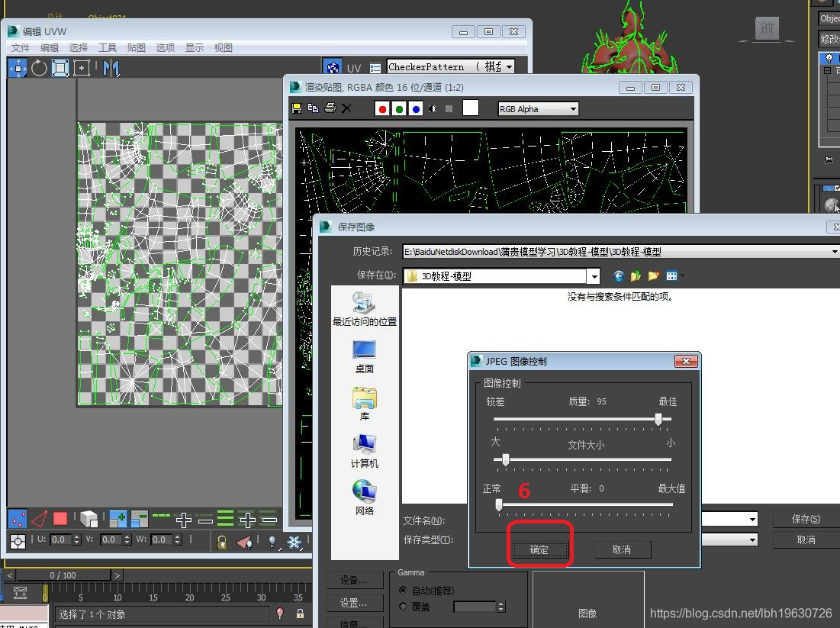Image resolution: width=840 pixels, height=628 pixels.
Task: Select the Scale tool in Edit UVW
Action: click(x=60, y=68)
